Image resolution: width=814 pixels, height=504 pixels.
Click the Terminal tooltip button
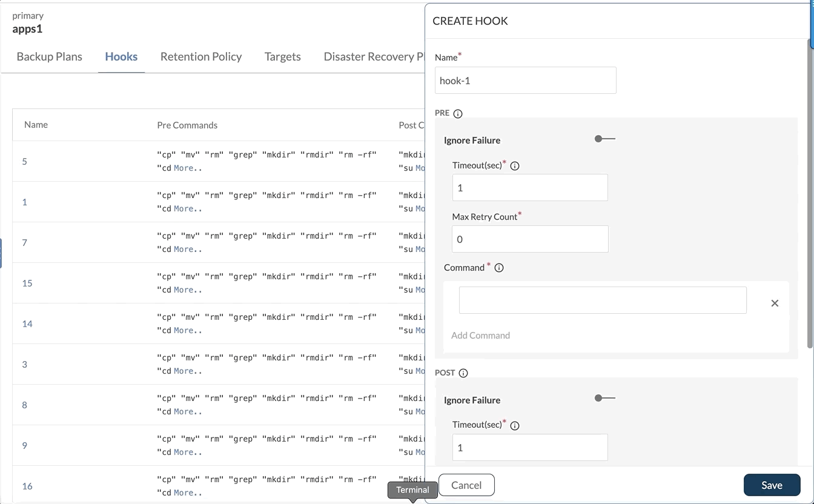412,489
